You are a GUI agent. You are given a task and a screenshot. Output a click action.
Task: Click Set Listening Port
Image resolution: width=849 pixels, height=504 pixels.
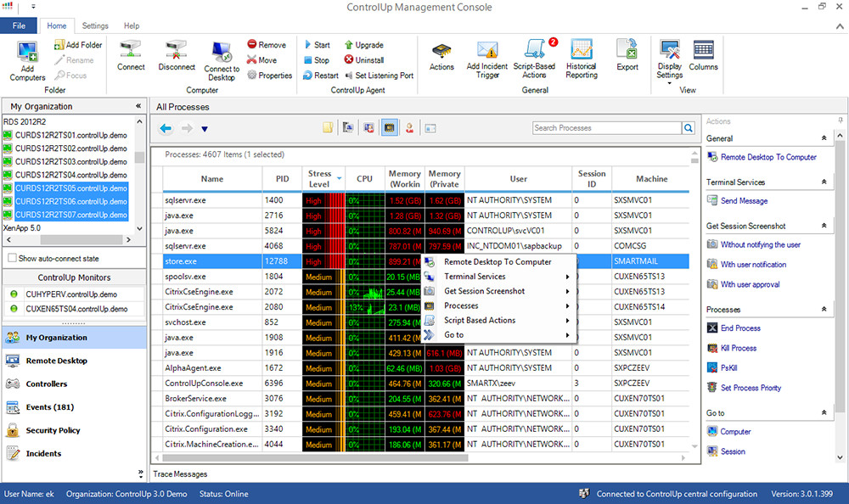(379, 76)
